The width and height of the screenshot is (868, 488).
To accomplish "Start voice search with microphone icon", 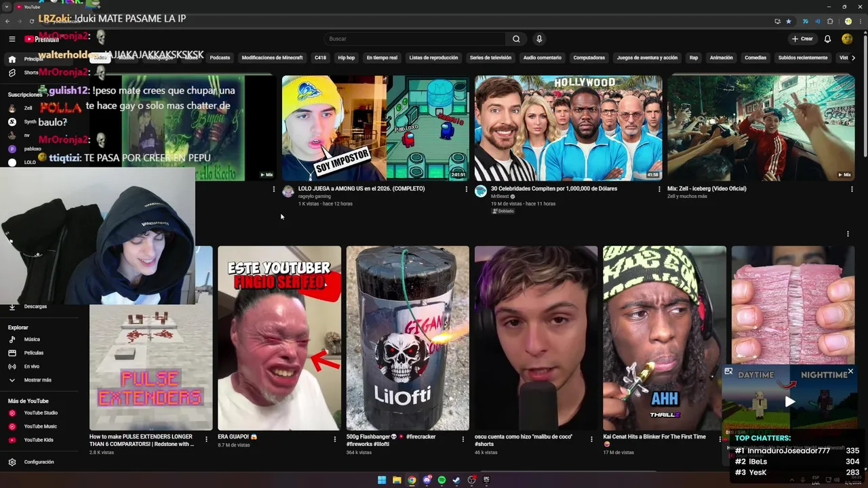I will pyautogui.click(x=539, y=39).
